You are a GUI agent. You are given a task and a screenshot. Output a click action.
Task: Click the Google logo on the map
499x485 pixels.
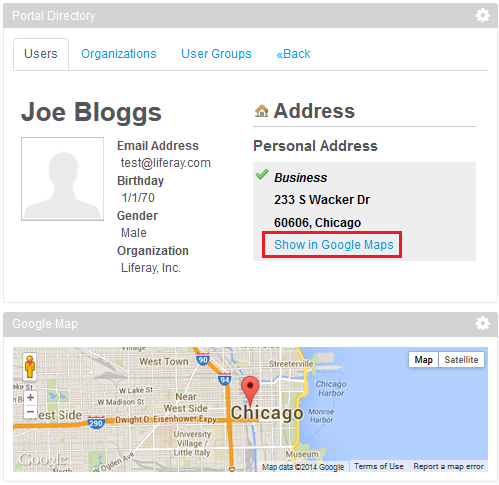(42, 459)
